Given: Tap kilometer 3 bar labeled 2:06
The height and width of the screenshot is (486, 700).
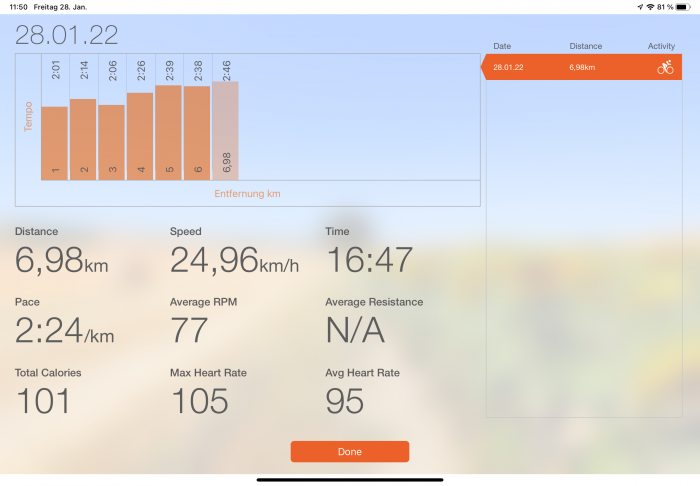Looking at the screenshot, I should pyautogui.click(x=112, y=142).
